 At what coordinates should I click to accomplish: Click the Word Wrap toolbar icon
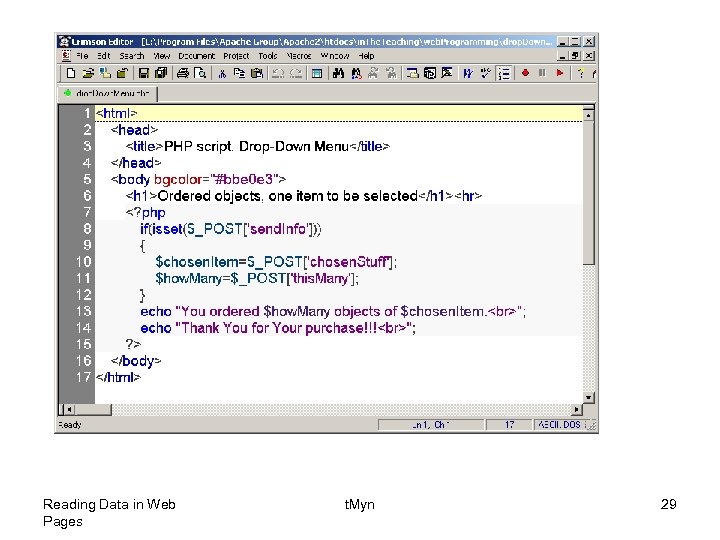[468, 73]
